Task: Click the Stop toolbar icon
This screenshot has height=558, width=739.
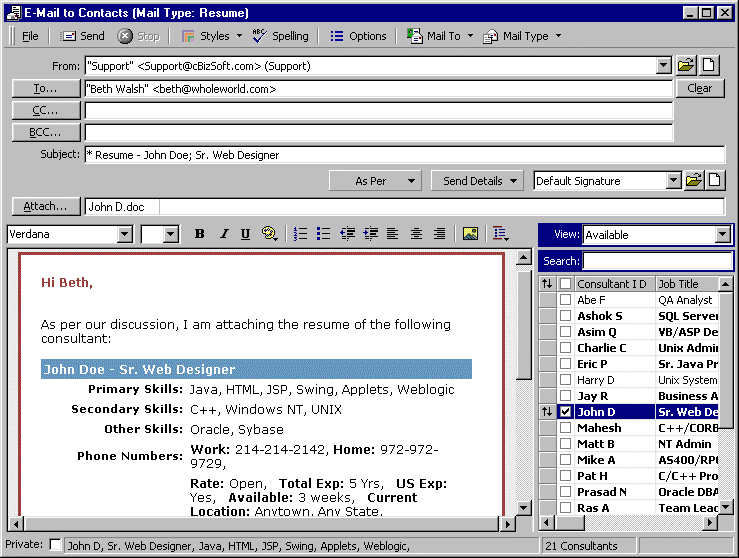Action: (x=125, y=36)
